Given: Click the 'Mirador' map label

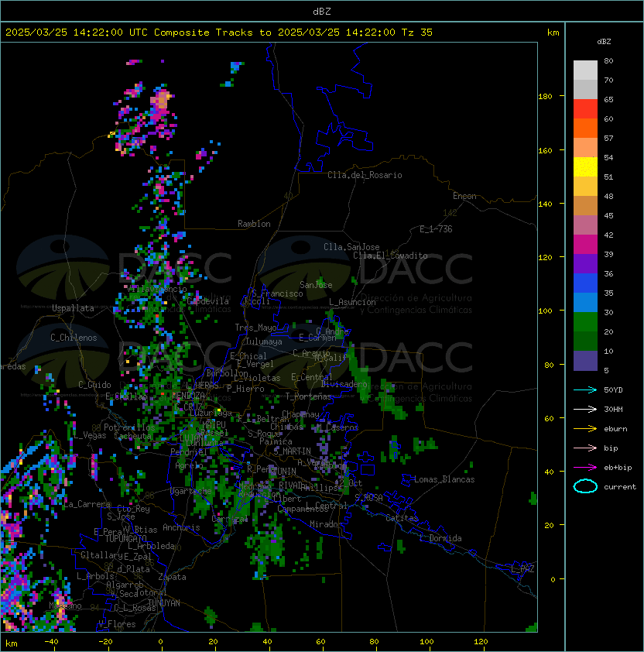Looking at the screenshot, I should (x=326, y=524).
